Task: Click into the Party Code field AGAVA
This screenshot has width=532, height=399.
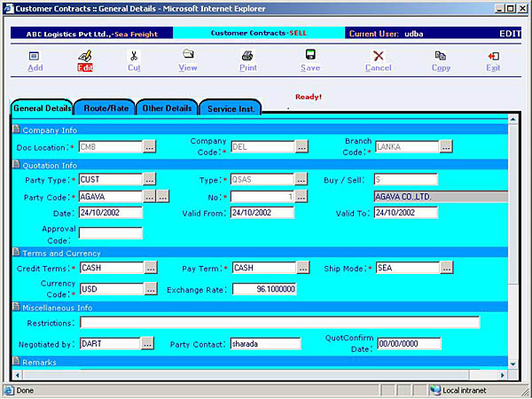Action: pyautogui.click(x=111, y=196)
